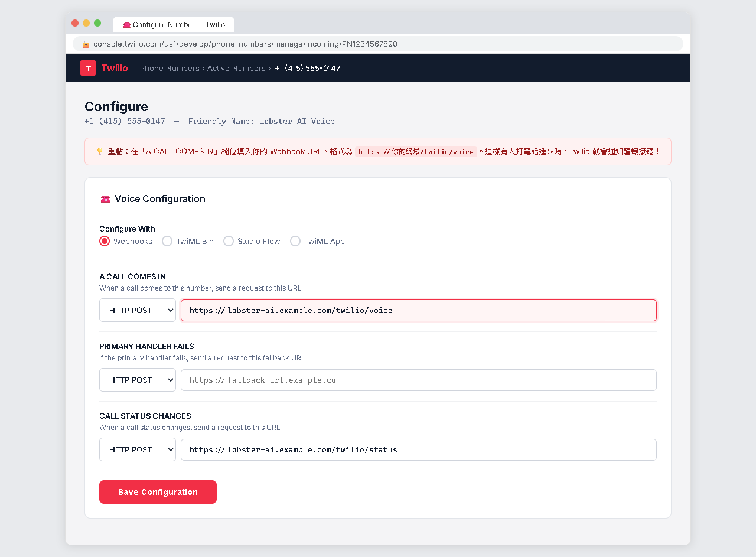Click the highlighted webhook URL code snippet
756x557 pixels.
416,151
